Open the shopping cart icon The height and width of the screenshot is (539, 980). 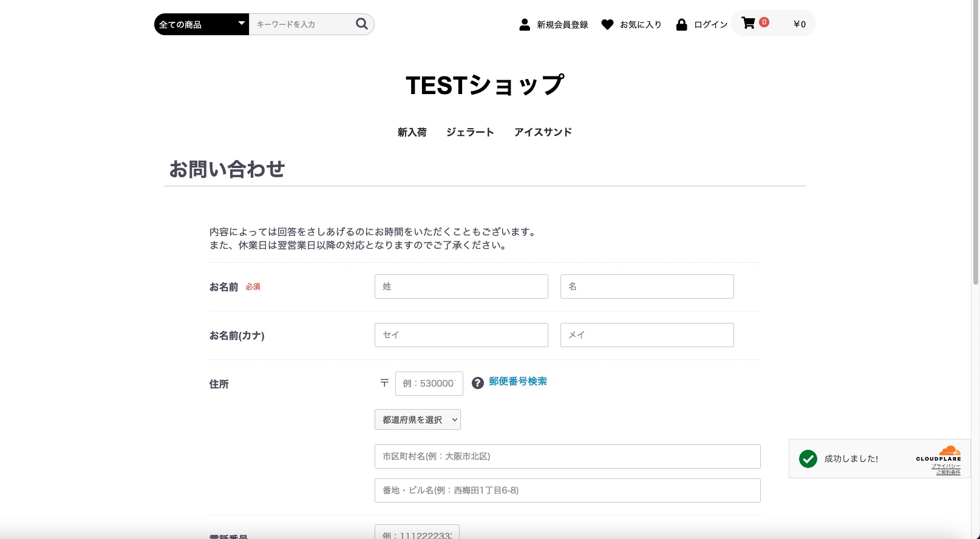(x=748, y=23)
